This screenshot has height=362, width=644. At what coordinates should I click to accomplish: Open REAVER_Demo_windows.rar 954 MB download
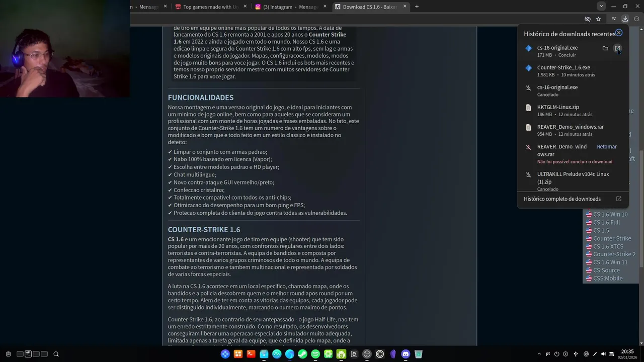coord(574,130)
